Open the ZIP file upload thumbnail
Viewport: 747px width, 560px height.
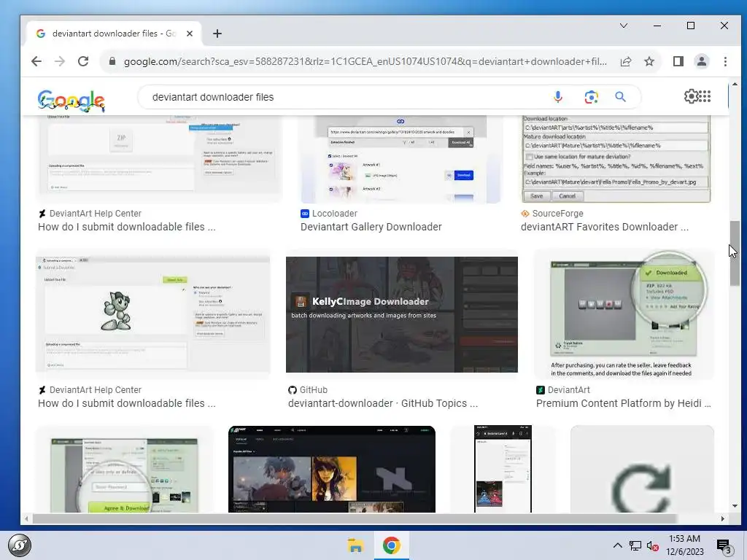160,160
